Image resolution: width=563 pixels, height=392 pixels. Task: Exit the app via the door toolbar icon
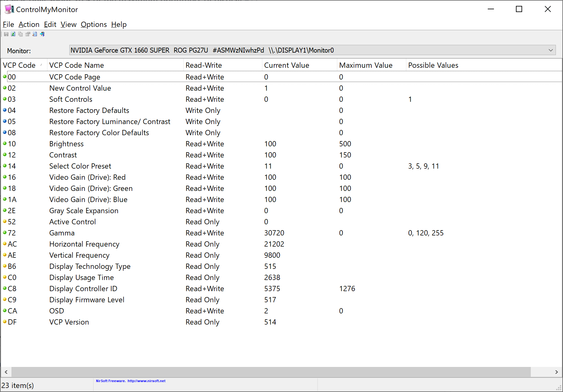pyautogui.click(x=42, y=34)
